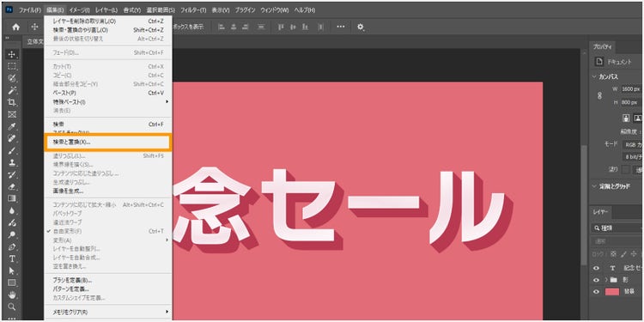The width and height of the screenshot is (644, 322).
Task: Select the Dodge tool
Action: 12,235
